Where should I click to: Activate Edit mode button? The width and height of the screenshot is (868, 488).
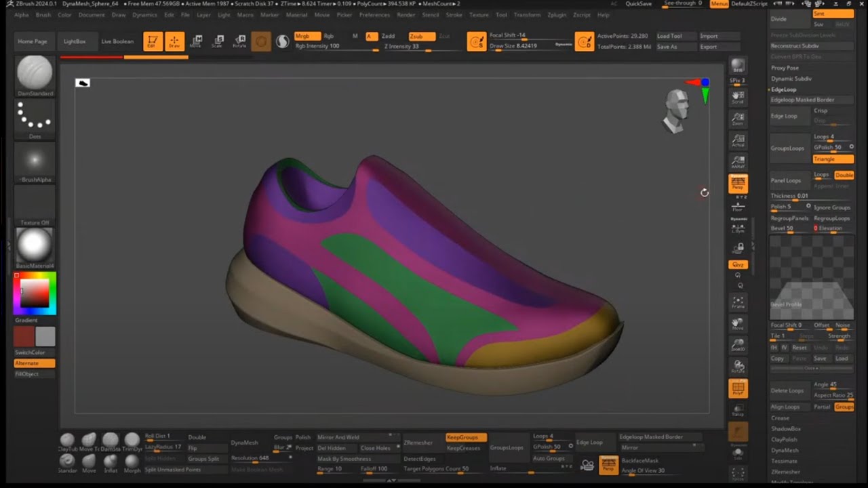153,41
